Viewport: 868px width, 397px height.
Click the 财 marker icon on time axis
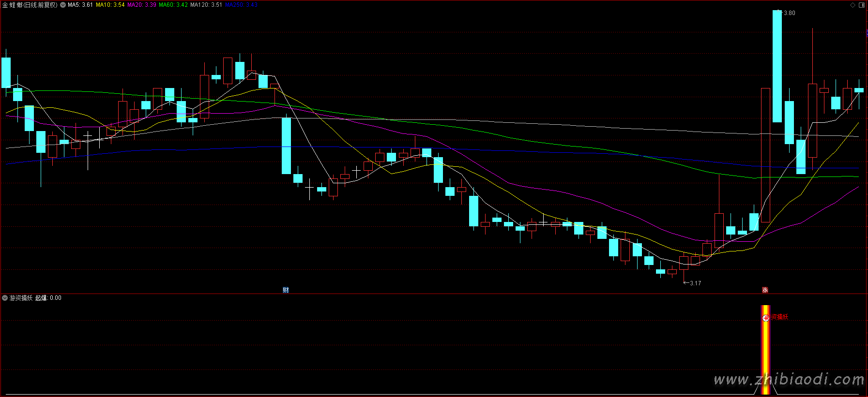[286, 290]
